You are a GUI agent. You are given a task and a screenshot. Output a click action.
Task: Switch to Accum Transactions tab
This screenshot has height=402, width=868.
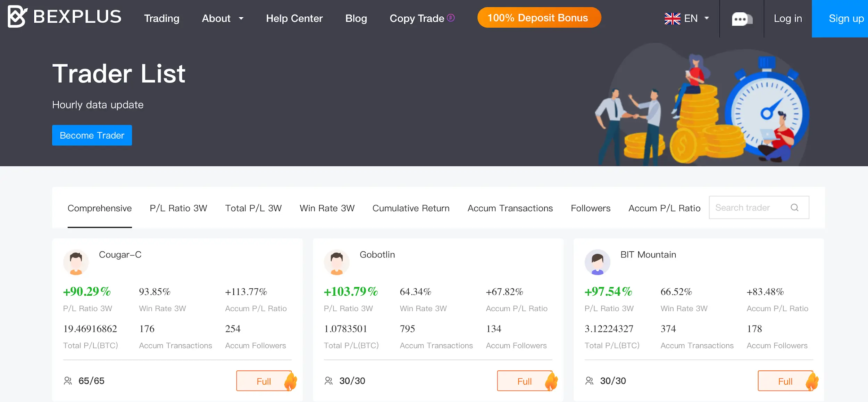510,208
